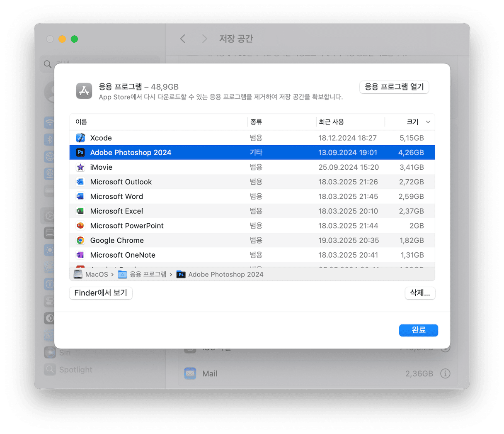Click the 3,41GB size value
The width and height of the screenshot is (504, 434).
click(412, 167)
